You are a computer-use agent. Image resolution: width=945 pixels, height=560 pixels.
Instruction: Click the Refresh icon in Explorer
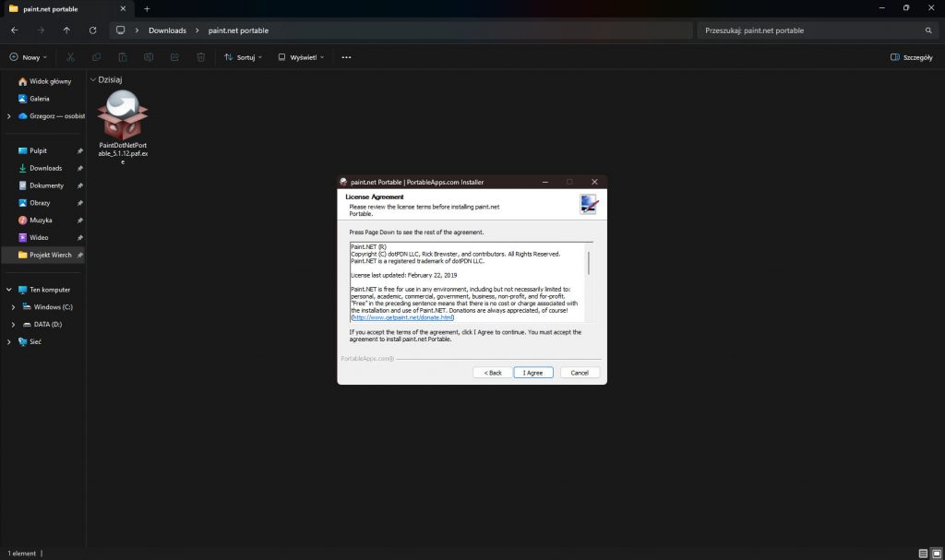(92, 30)
